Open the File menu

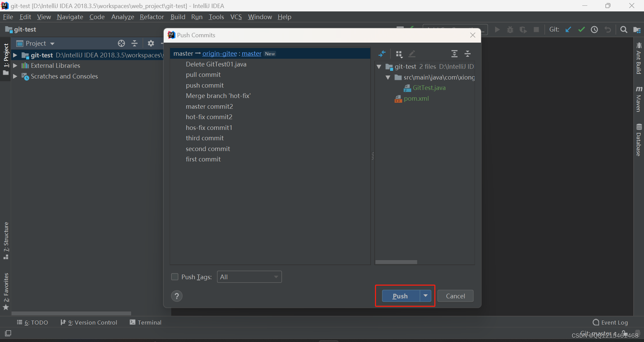8,17
